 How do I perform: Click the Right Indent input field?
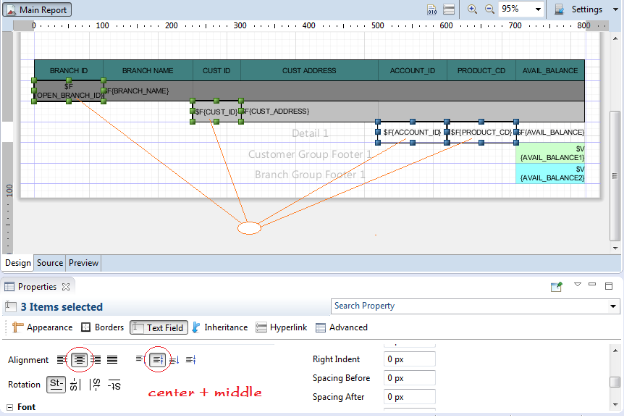410,358
